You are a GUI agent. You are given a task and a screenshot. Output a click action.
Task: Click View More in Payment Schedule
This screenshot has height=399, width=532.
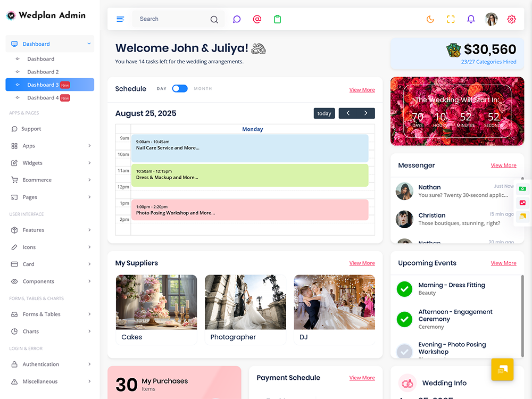[x=362, y=378]
